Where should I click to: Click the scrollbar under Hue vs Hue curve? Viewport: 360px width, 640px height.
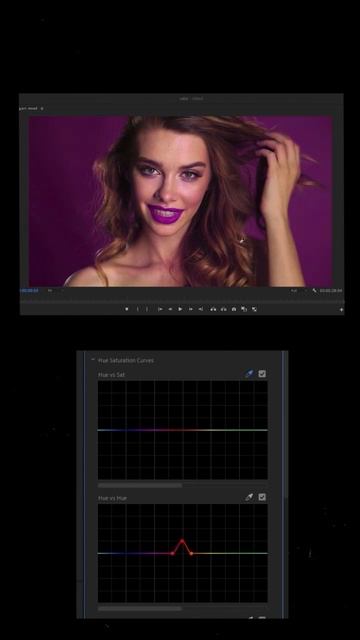tap(140, 608)
